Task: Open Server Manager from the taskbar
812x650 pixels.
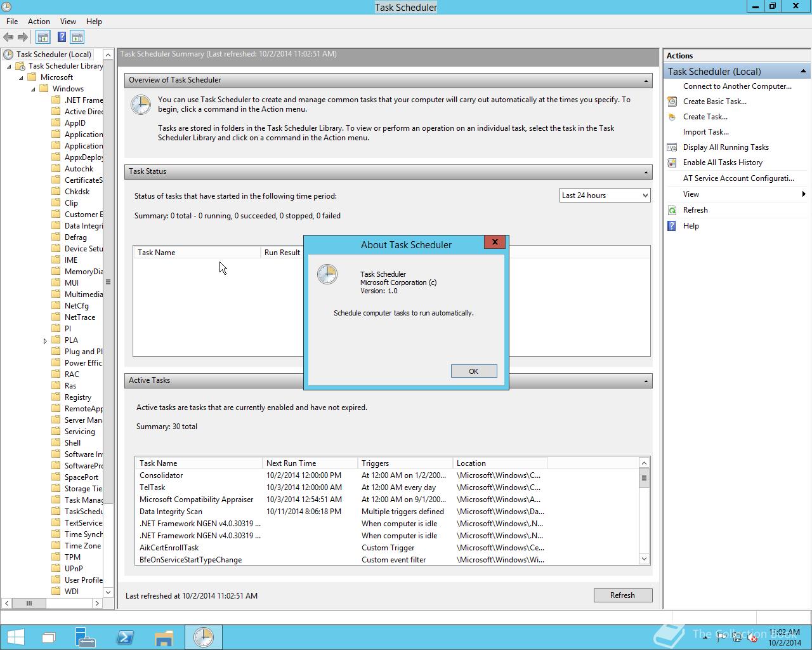Action: click(x=85, y=637)
